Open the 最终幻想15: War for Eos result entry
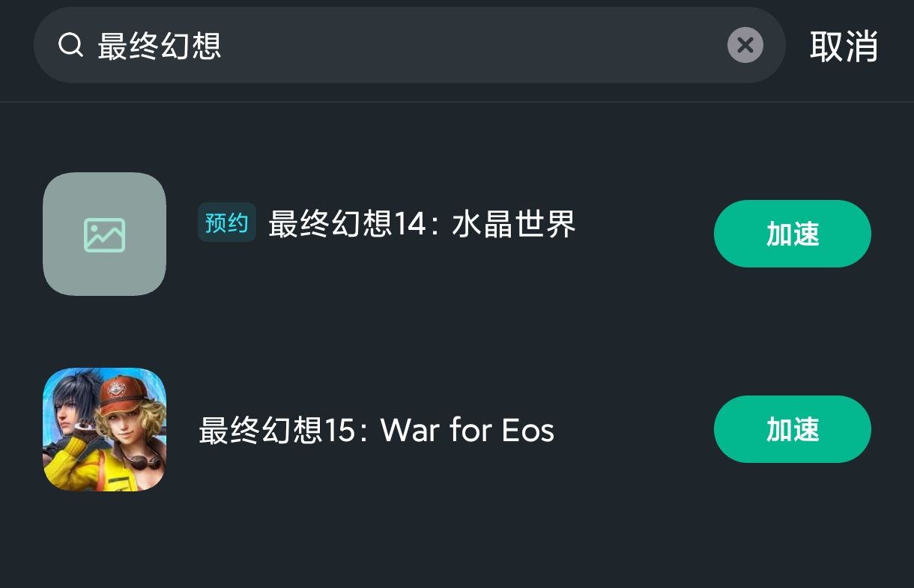Screen dimensions: 914x588 [375, 429]
